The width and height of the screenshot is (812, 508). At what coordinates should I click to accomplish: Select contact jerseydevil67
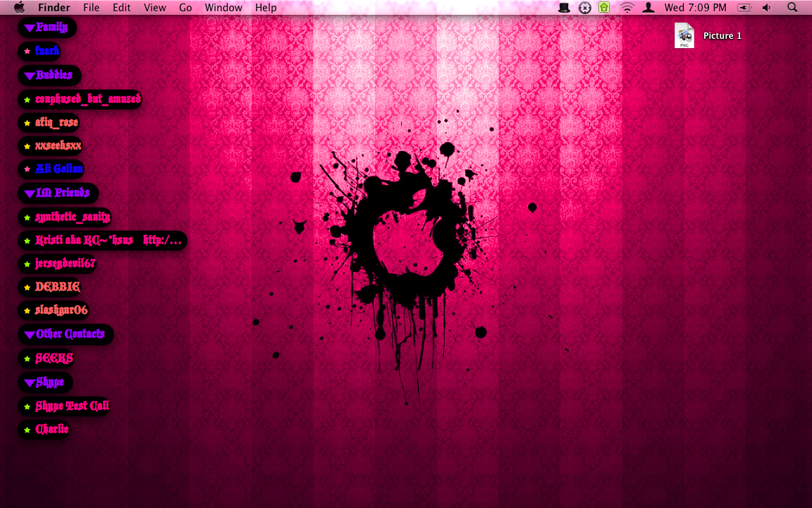[x=58, y=263]
